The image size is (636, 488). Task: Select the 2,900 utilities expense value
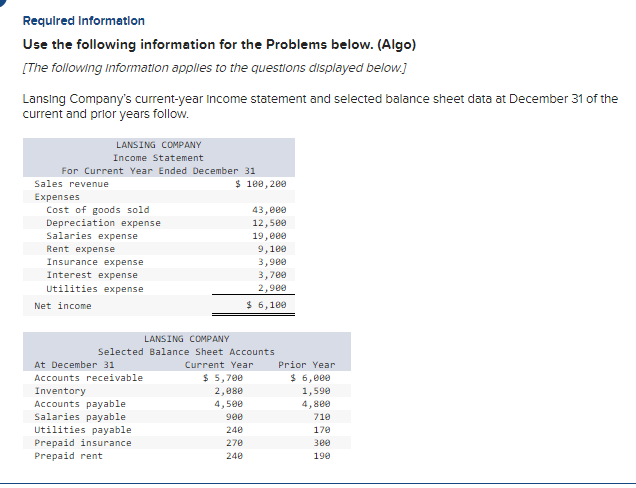272,288
